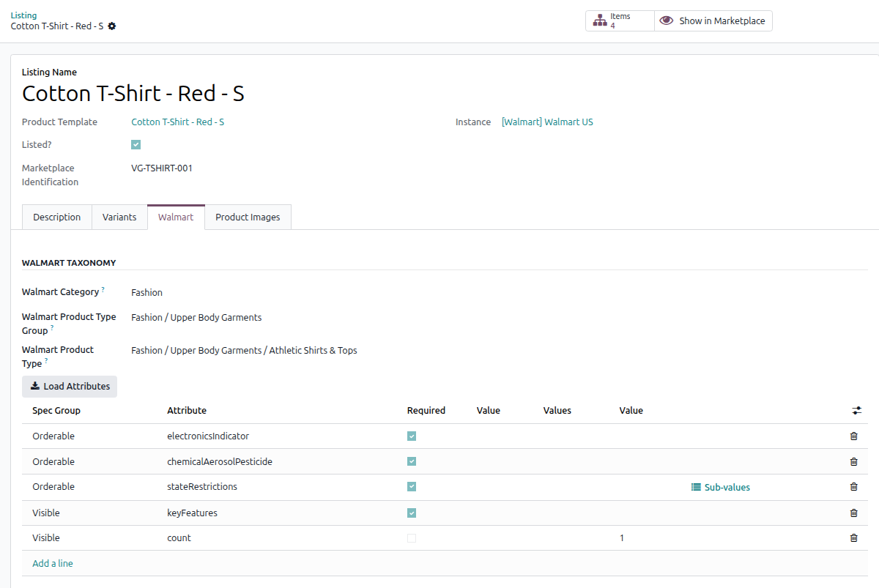Open the Items 4 stat button

(620, 21)
